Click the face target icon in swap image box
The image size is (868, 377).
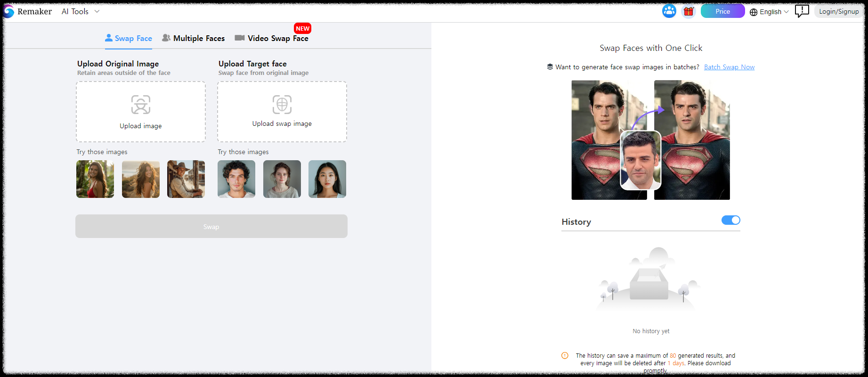(282, 105)
